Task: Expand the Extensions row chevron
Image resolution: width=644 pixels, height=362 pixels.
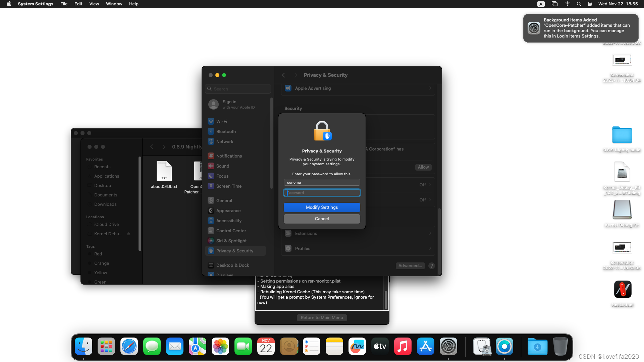Action: [430, 233]
